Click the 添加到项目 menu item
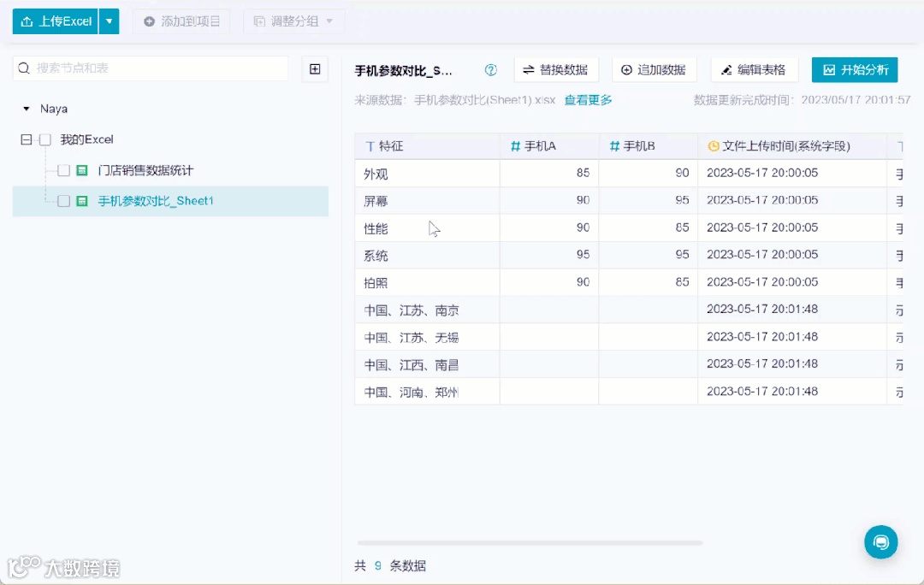This screenshot has width=924, height=585. click(181, 21)
